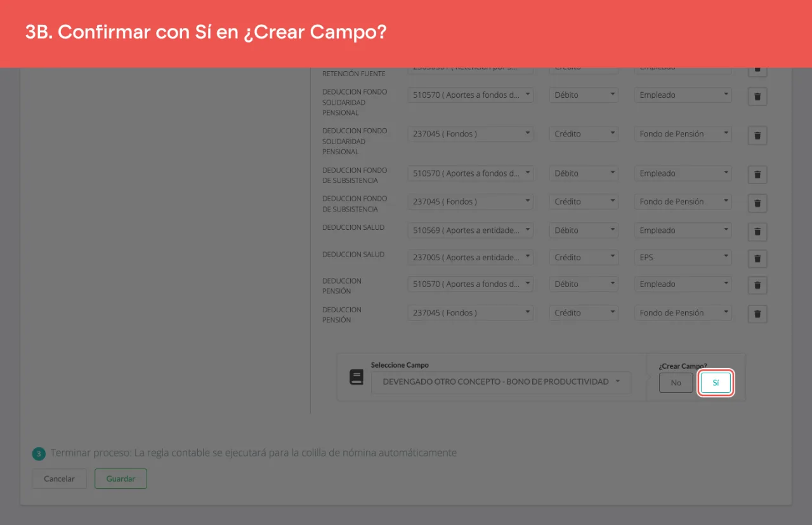This screenshot has height=525, width=812.
Task: Change Crédito type for Deduccion Salud
Action: pos(584,258)
